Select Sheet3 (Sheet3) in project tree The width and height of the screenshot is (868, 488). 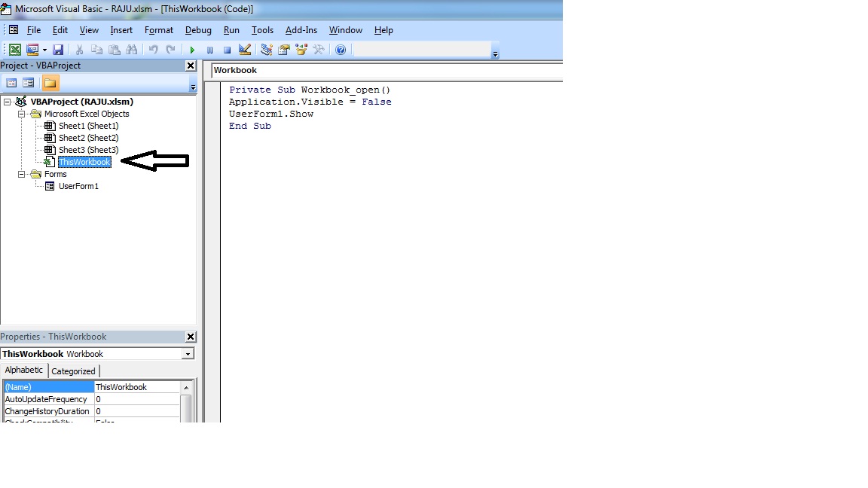click(x=89, y=150)
